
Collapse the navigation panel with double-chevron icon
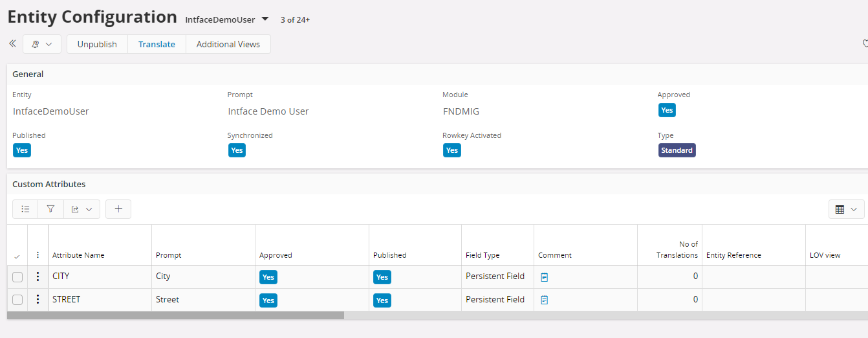(x=12, y=44)
